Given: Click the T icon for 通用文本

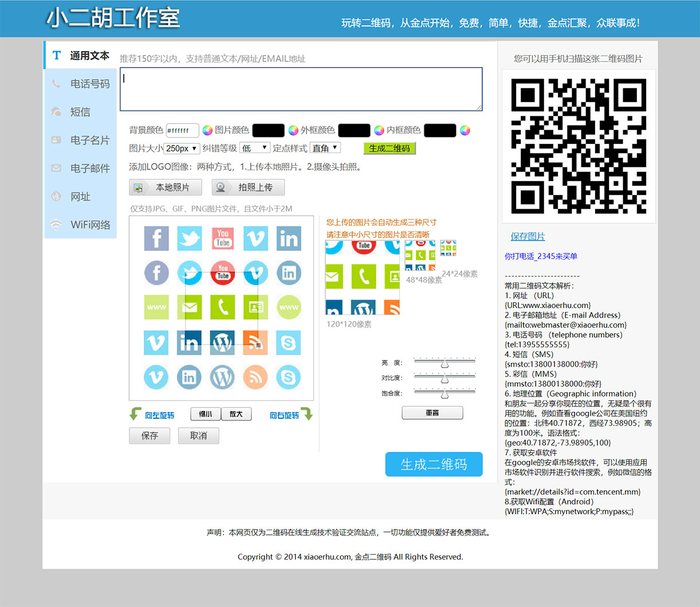Looking at the screenshot, I should pyautogui.click(x=56, y=55).
